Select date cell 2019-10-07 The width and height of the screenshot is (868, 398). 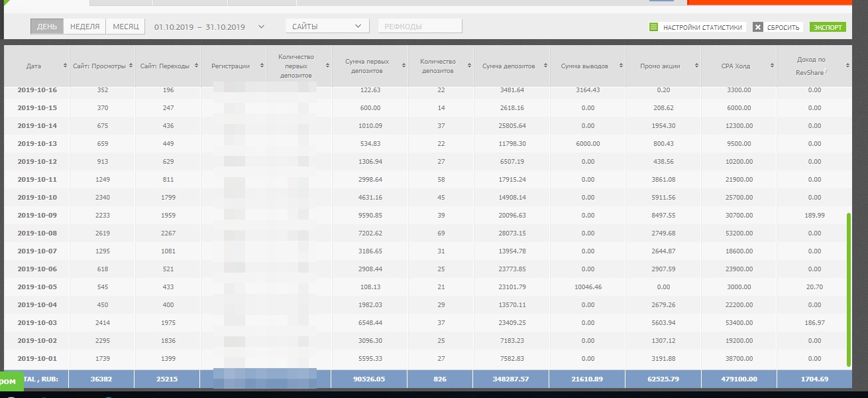37,251
